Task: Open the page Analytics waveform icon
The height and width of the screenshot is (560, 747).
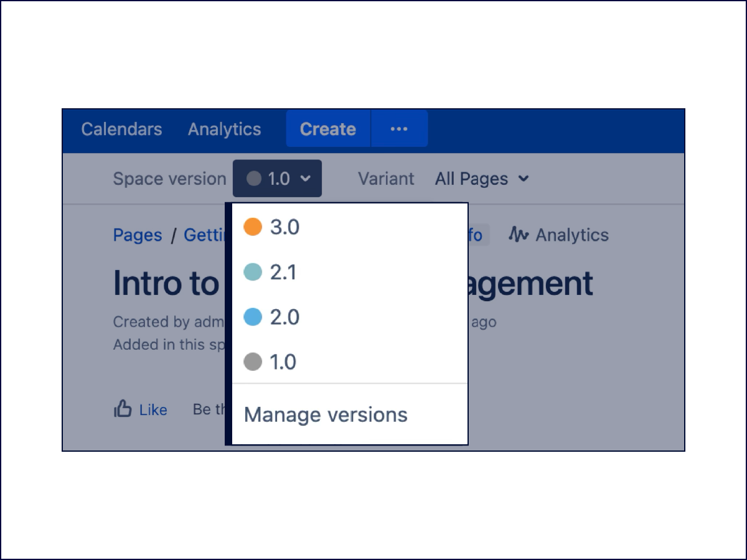Action: [519, 235]
